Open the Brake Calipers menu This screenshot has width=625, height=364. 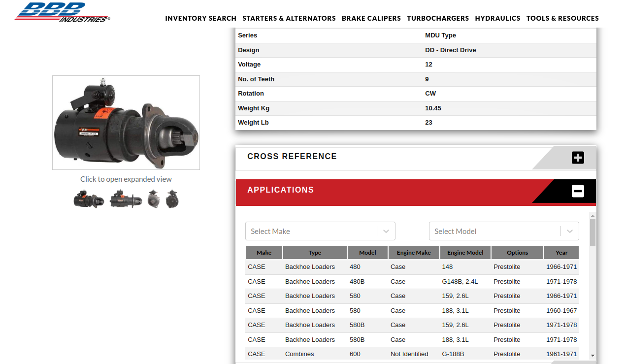[371, 18]
